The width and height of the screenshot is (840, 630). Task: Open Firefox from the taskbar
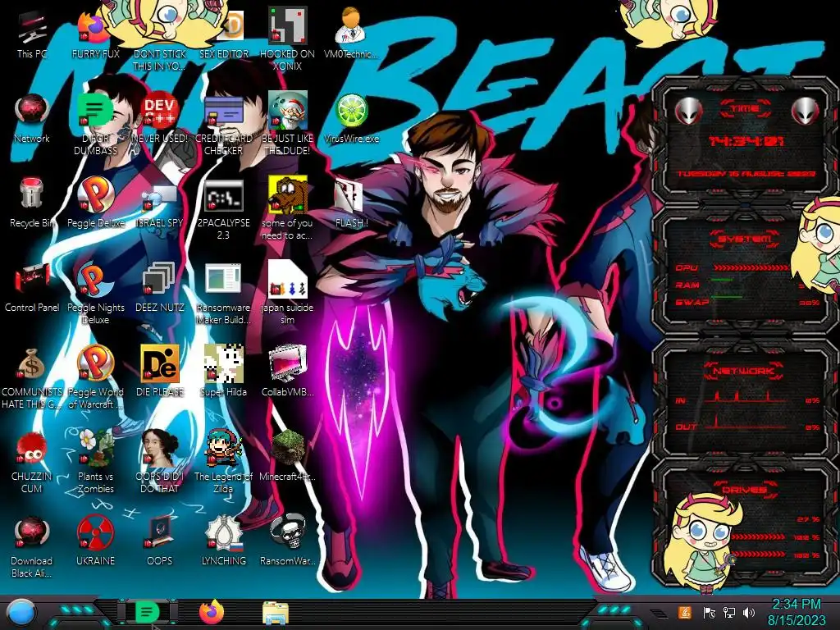tap(212, 612)
